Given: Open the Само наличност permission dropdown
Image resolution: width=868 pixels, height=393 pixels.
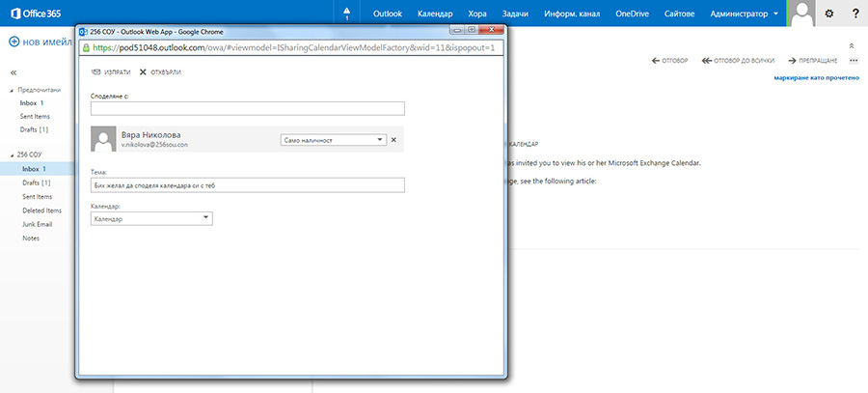Looking at the screenshot, I should coord(334,140).
